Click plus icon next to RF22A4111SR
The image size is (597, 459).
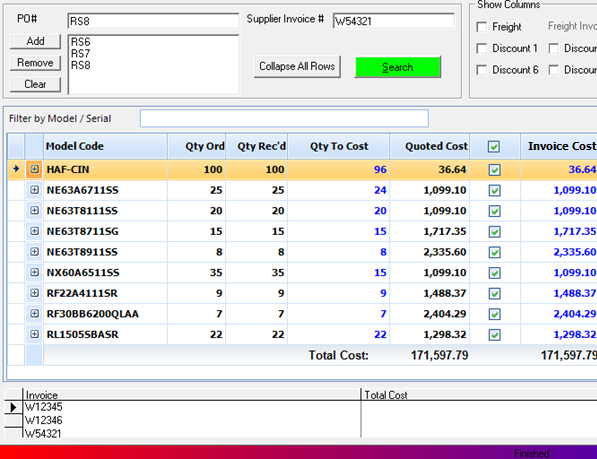tap(34, 293)
